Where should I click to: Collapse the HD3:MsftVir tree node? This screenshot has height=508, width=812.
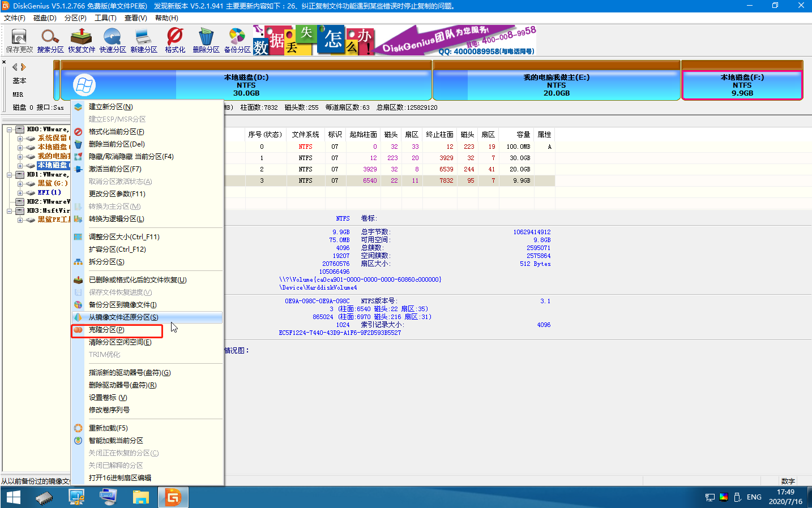[x=10, y=211]
